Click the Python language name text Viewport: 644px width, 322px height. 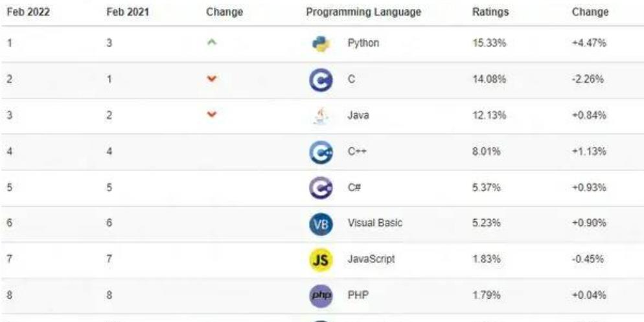tap(363, 43)
